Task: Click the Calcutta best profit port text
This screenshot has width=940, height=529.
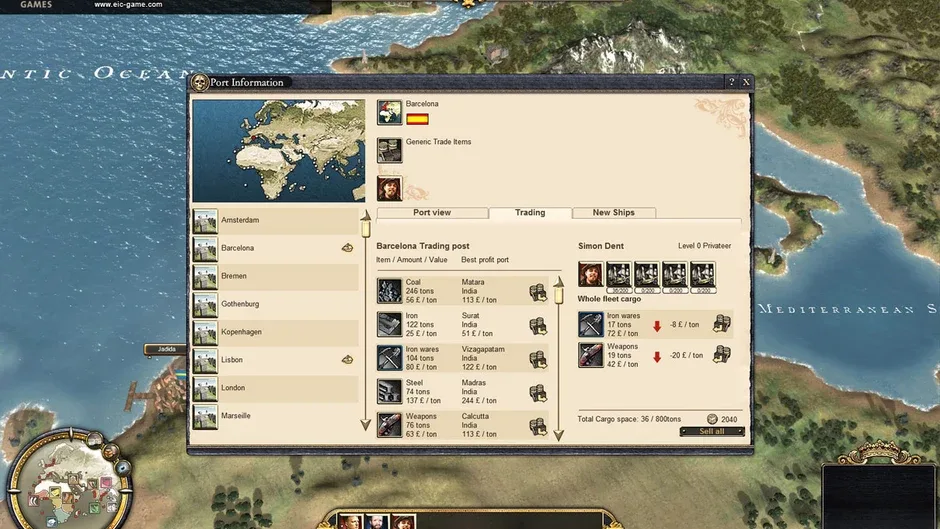Action: 475,416
